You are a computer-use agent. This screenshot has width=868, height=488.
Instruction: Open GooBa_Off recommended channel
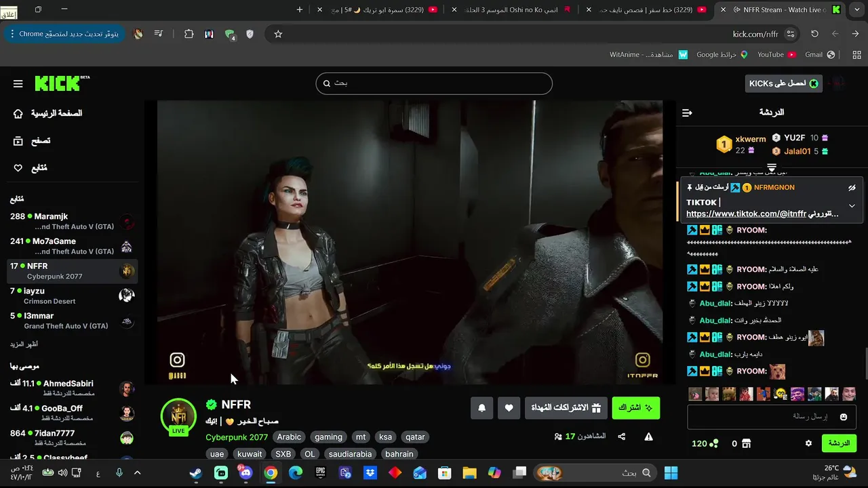(x=71, y=413)
